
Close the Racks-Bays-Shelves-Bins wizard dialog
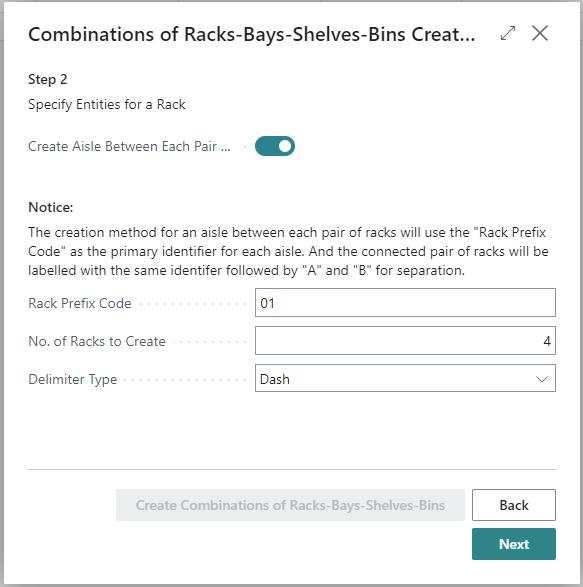[540, 33]
